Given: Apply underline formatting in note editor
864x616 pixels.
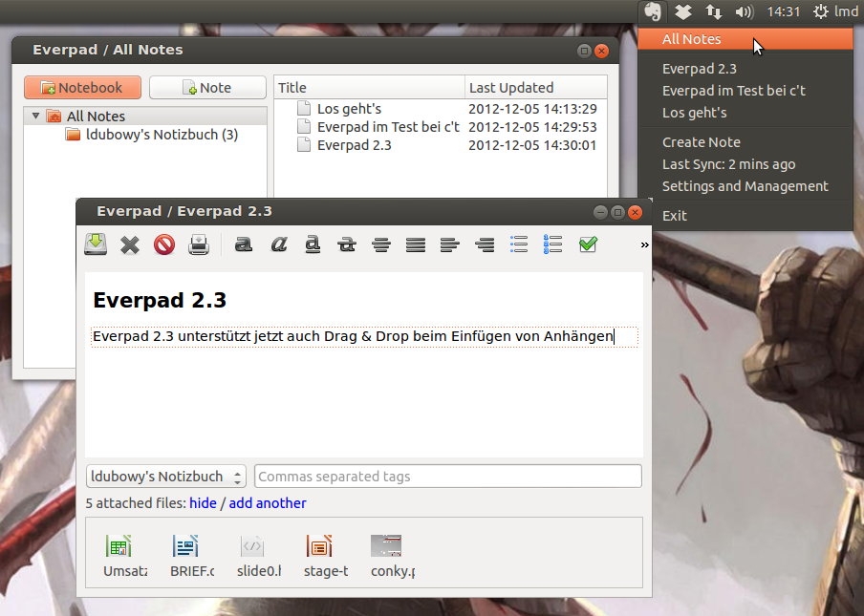Looking at the screenshot, I should pyautogui.click(x=313, y=244).
